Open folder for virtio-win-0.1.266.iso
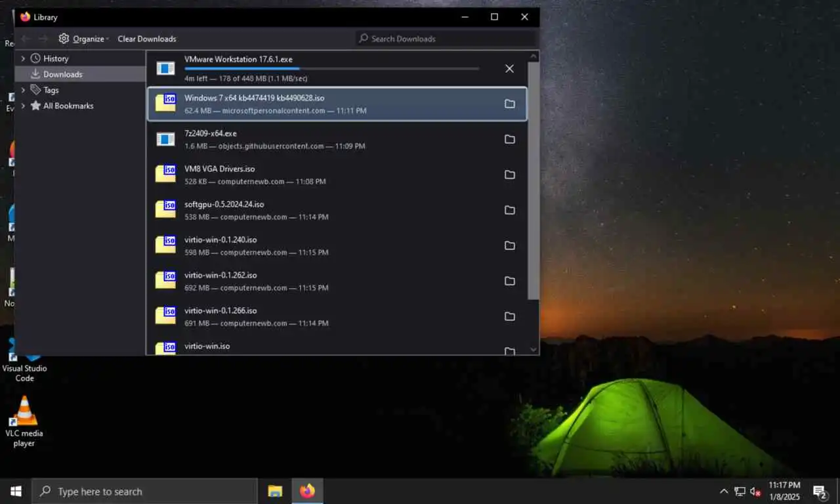Viewport: 840px width, 504px height. coord(509,316)
